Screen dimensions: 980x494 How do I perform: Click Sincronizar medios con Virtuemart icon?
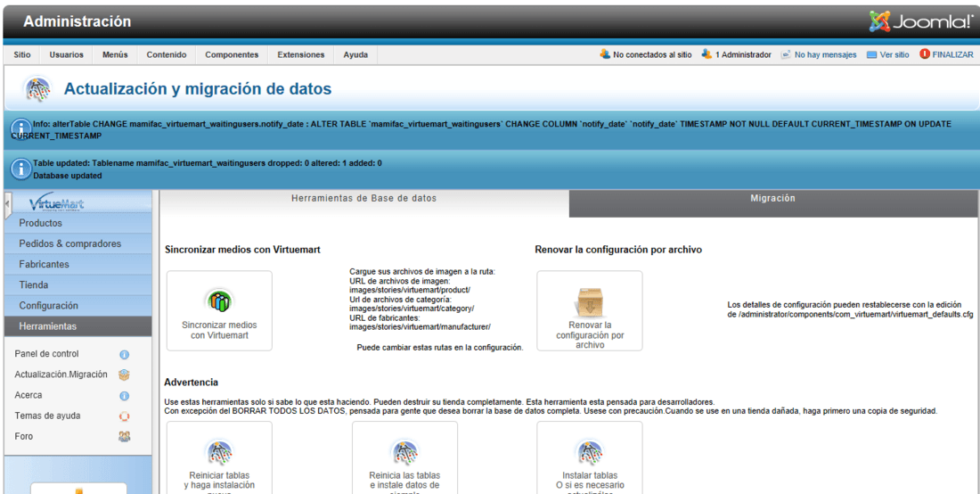pos(219,301)
